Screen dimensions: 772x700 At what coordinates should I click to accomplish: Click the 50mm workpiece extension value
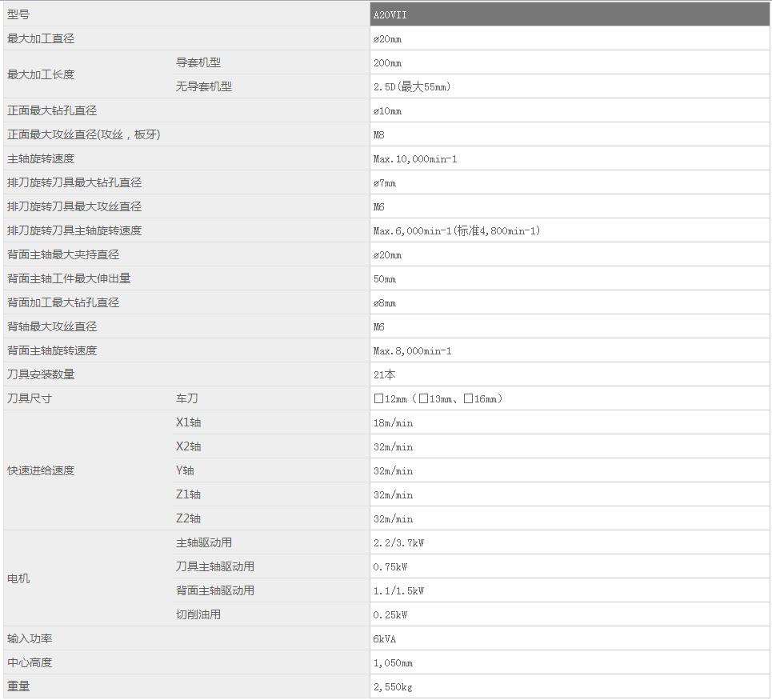point(385,278)
